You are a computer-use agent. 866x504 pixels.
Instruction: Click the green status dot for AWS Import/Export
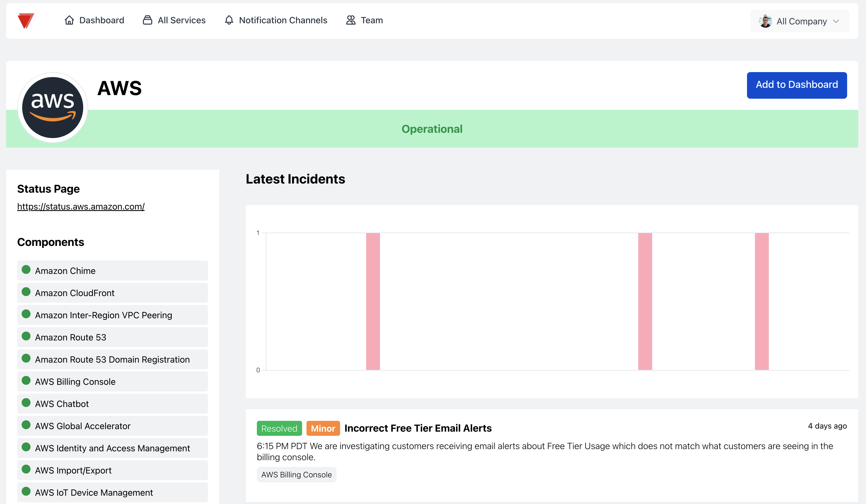click(26, 469)
